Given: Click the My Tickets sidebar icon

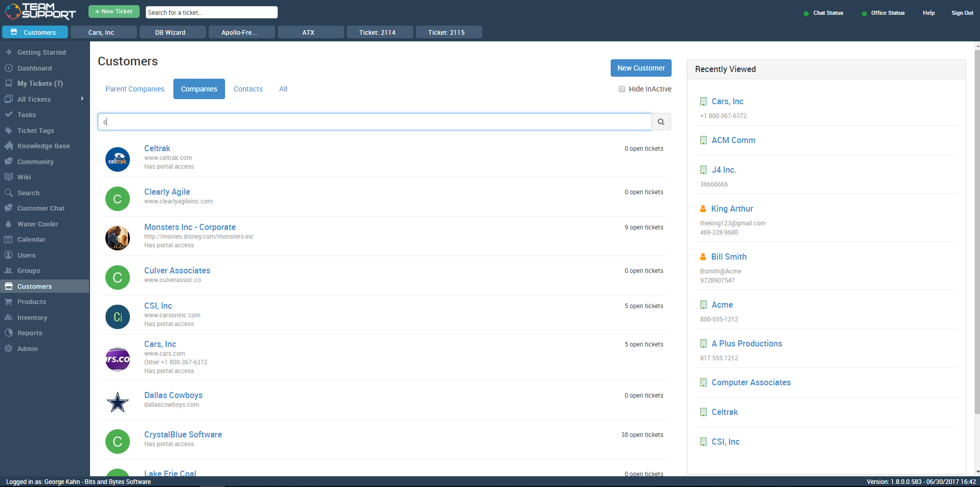Looking at the screenshot, I should (x=9, y=83).
